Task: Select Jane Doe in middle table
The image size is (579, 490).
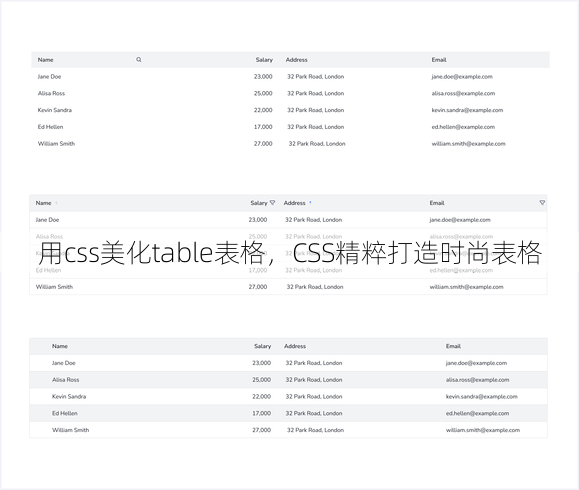Action: [47, 220]
